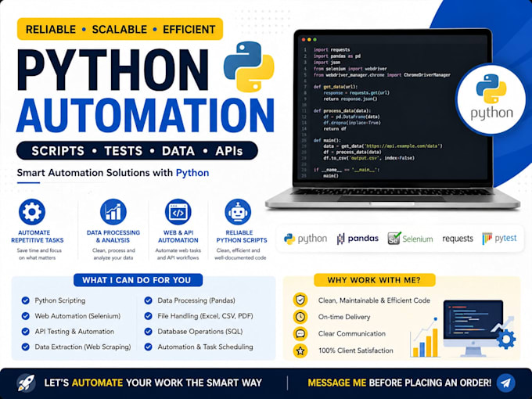532x399 pixels.
Task: Click the WHAT I CAN DO FOR YOU header
Action: point(138,280)
